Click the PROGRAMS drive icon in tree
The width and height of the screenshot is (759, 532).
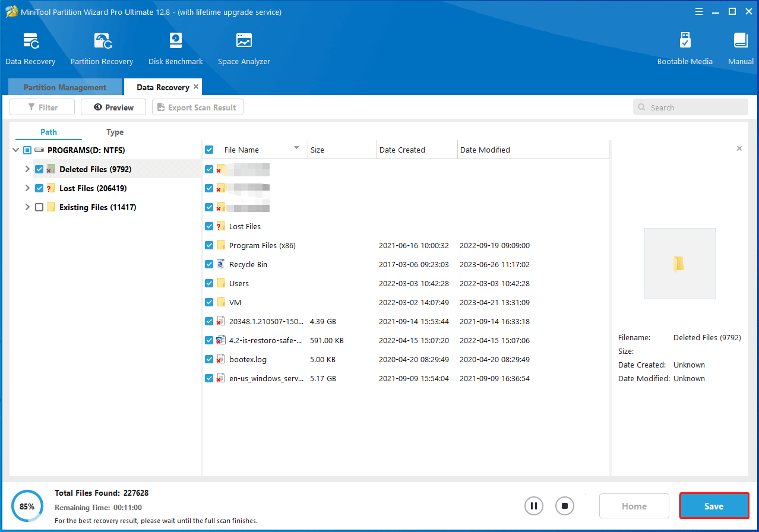coord(40,150)
